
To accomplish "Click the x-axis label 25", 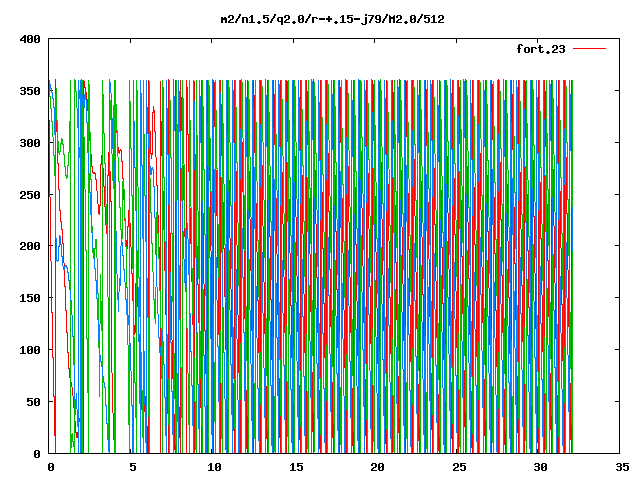I will tap(459, 467).
